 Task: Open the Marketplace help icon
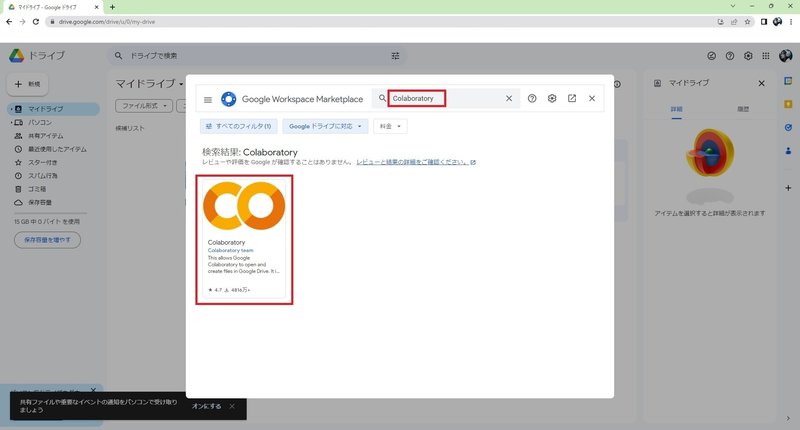click(532, 98)
